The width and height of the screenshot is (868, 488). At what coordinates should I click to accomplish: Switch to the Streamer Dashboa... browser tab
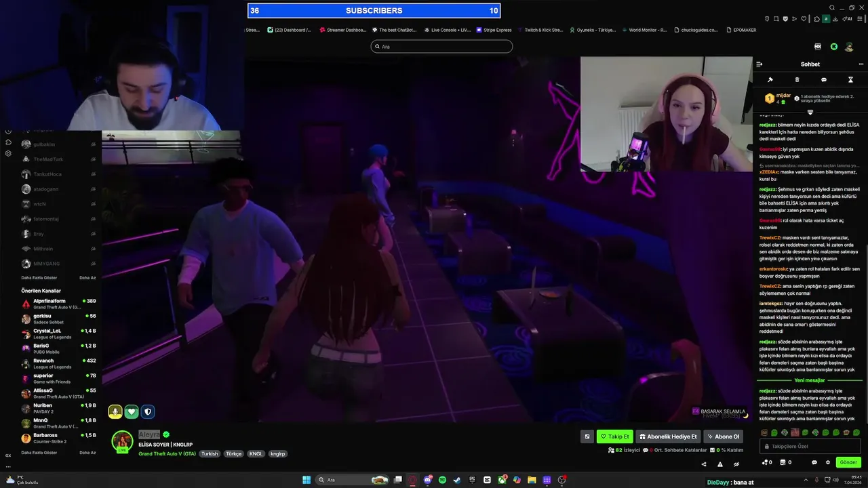pos(342,30)
